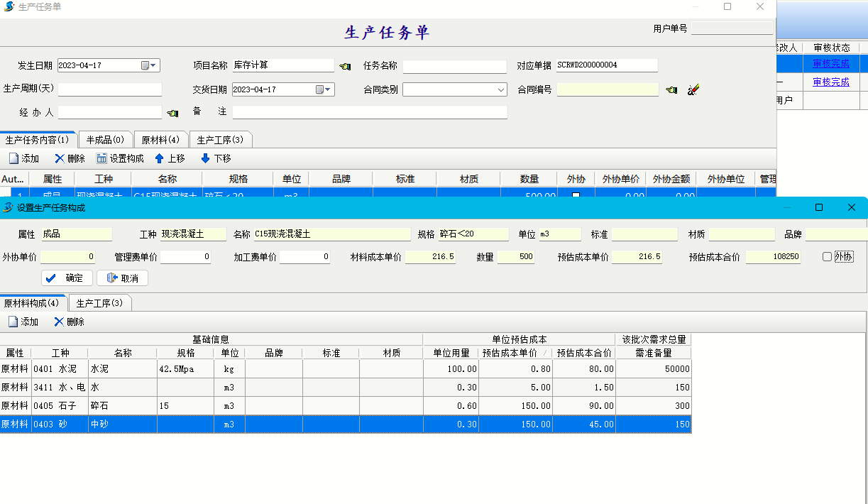
Task: Click the 80.00 cost total cell
Action: [583, 369]
